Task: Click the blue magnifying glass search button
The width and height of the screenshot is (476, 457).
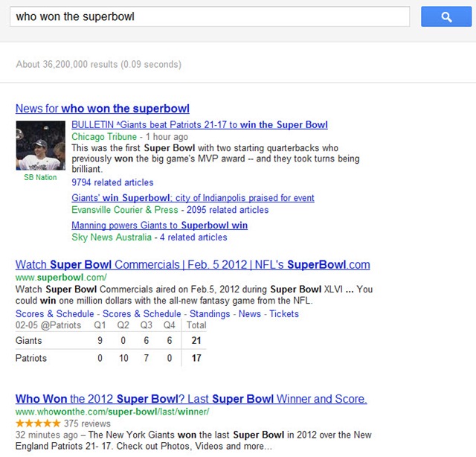Action: point(446,16)
